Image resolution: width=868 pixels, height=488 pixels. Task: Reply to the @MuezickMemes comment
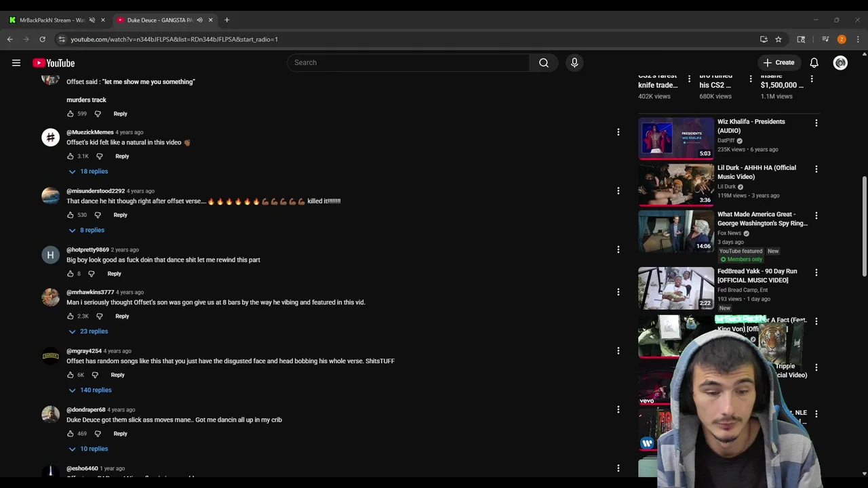coord(122,157)
